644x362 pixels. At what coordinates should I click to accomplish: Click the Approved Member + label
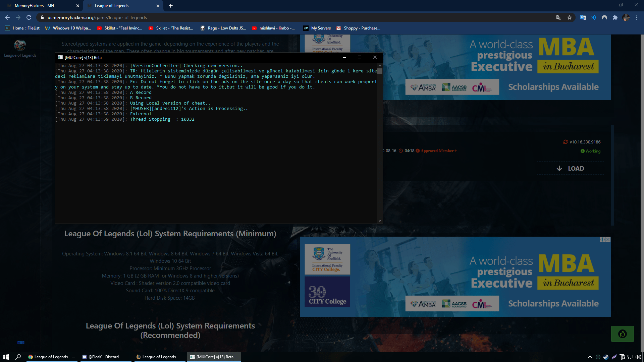439,151
